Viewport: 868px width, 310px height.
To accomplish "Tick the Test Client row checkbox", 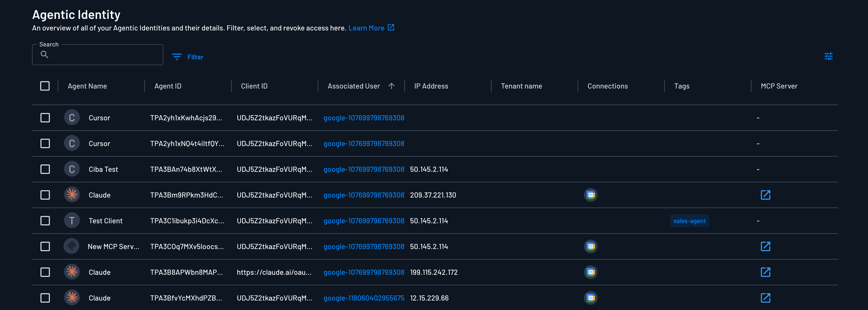I will click(45, 221).
